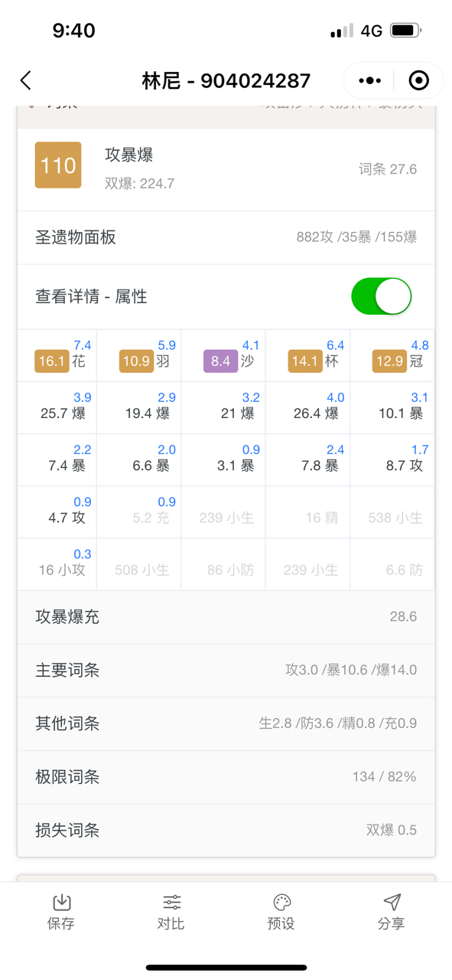Open the 预设 palette icon

(x=281, y=902)
